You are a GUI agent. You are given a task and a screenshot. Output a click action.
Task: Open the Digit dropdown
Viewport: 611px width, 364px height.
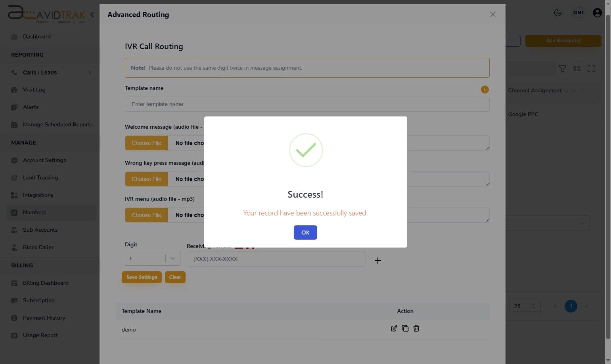pyautogui.click(x=152, y=258)
